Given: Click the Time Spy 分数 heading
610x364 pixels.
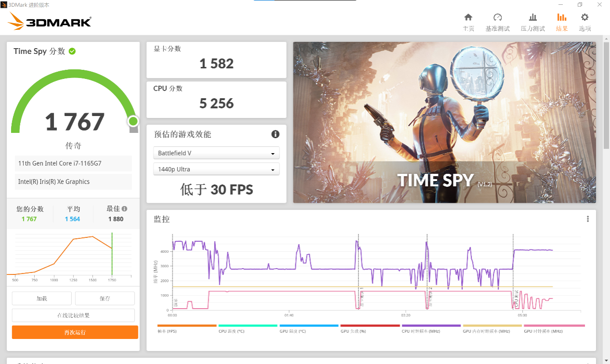Looking at the screenshot, I should coord(39,51).
